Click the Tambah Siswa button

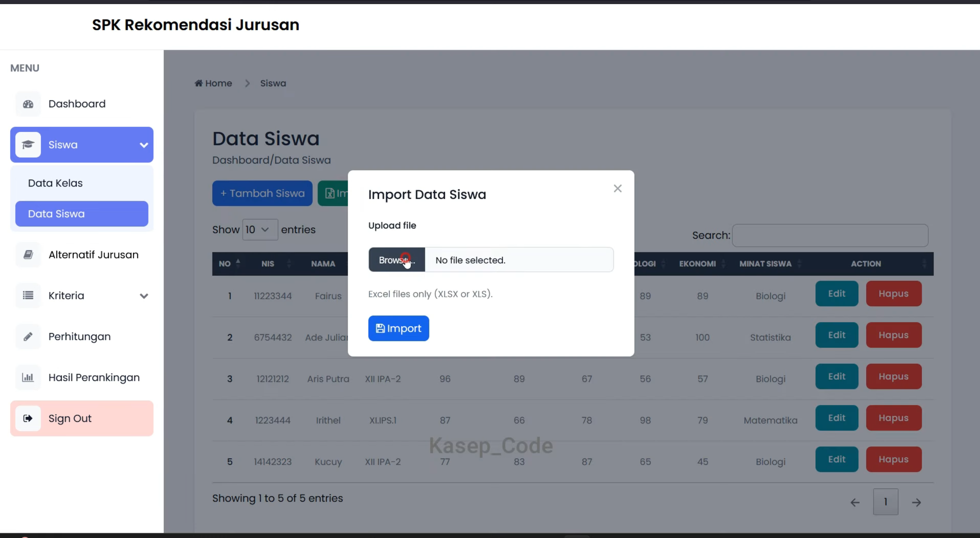pos(262,193)
